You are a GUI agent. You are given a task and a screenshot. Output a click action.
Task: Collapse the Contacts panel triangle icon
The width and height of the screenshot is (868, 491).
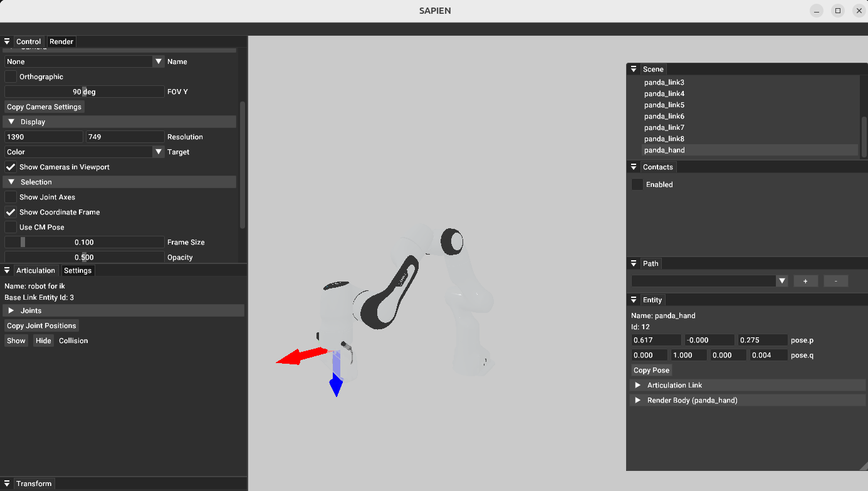point(634,167)
